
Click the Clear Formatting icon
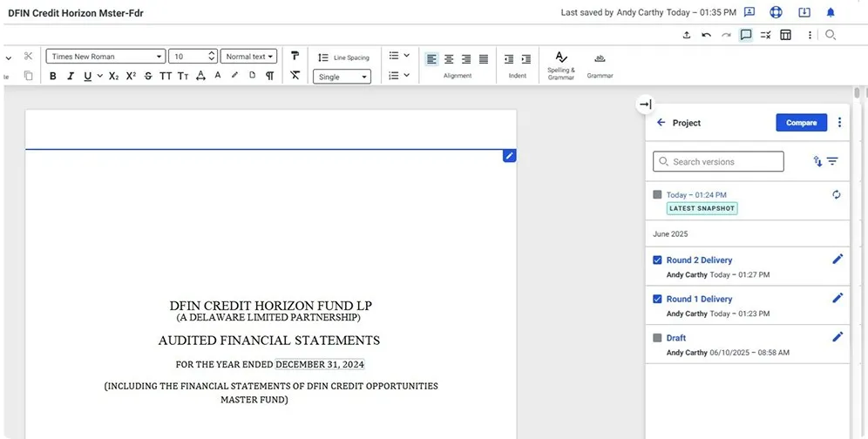[x=295, y=75]
